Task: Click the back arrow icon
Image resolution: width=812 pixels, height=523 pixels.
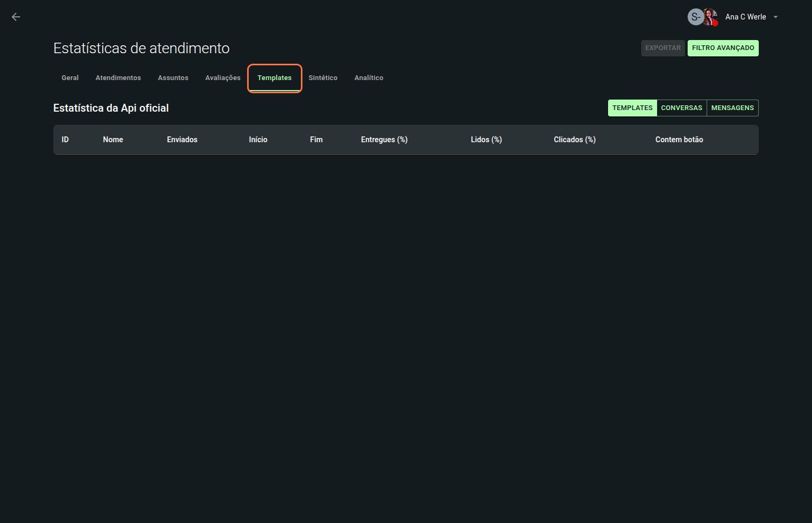Action: tap(16, 17)
